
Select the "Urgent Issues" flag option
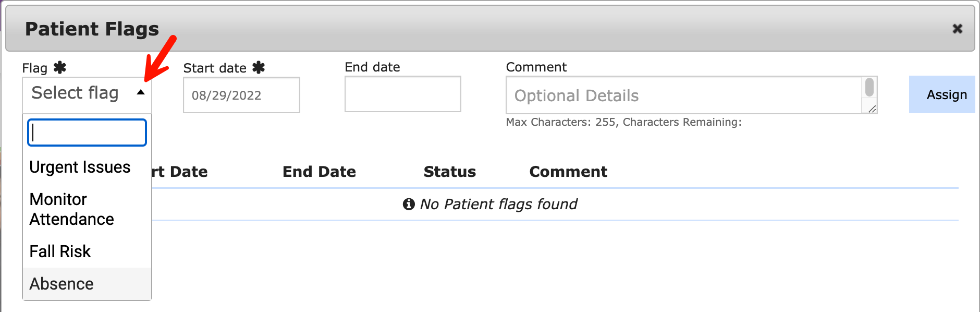[x=80, y=167]
